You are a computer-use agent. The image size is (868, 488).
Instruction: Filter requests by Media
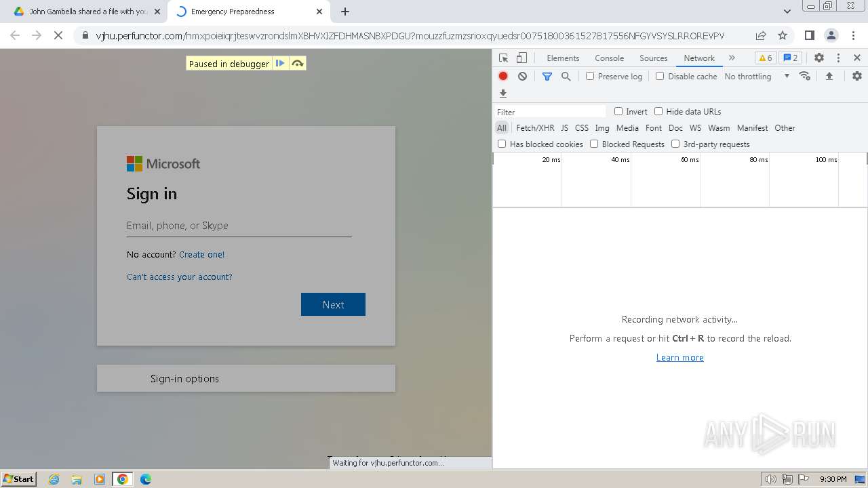click(627, 128)
